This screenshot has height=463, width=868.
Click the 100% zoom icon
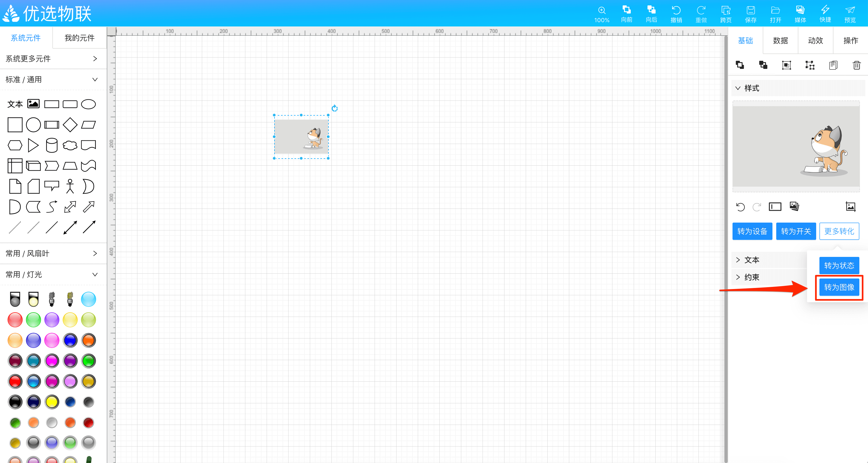tap(601, 14)
